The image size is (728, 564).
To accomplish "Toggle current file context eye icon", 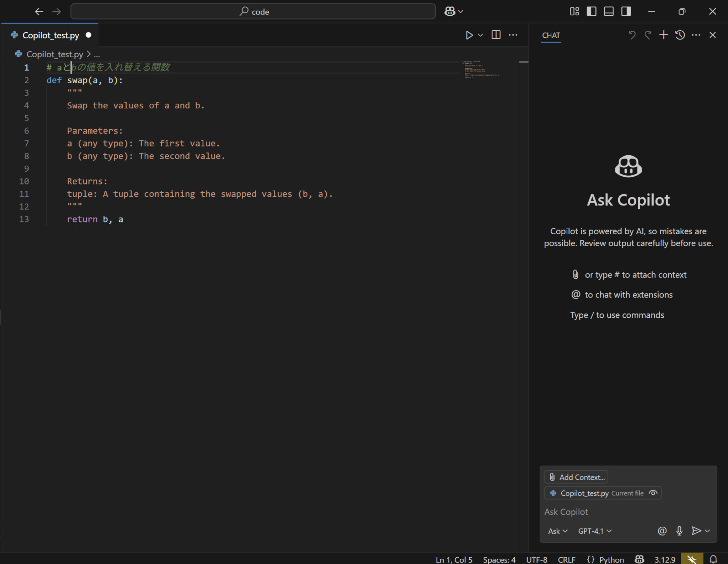I will pyautogui.click(x=653, y=493).
